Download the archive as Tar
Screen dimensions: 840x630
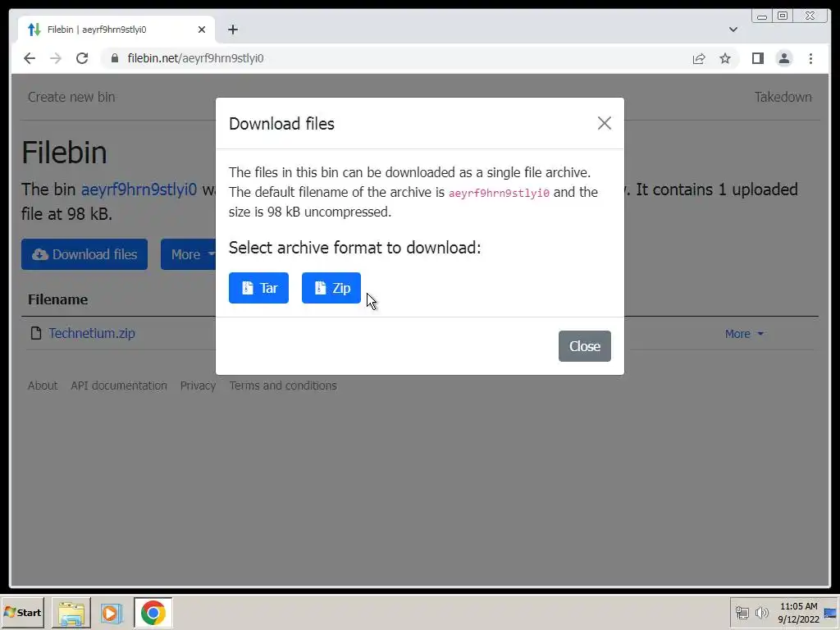[x=258, y=288]
